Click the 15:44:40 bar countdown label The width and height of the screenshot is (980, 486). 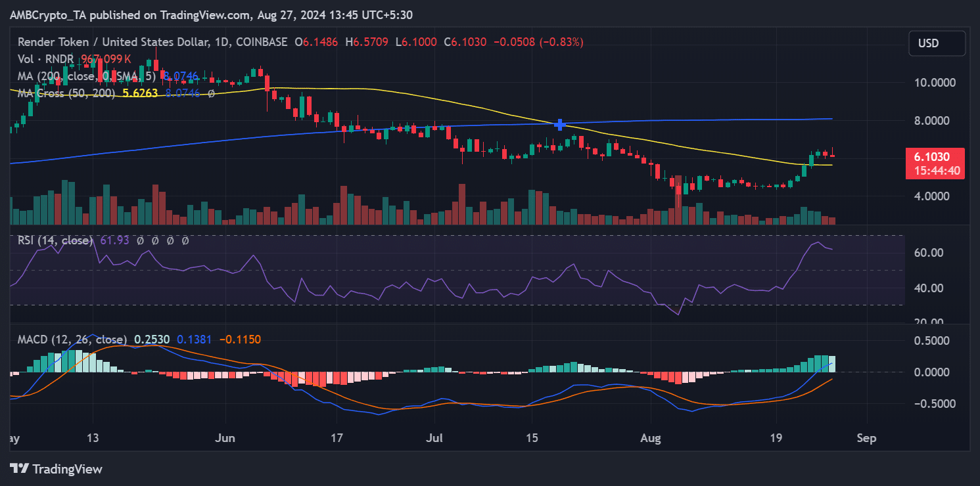[x=937, y=171]
